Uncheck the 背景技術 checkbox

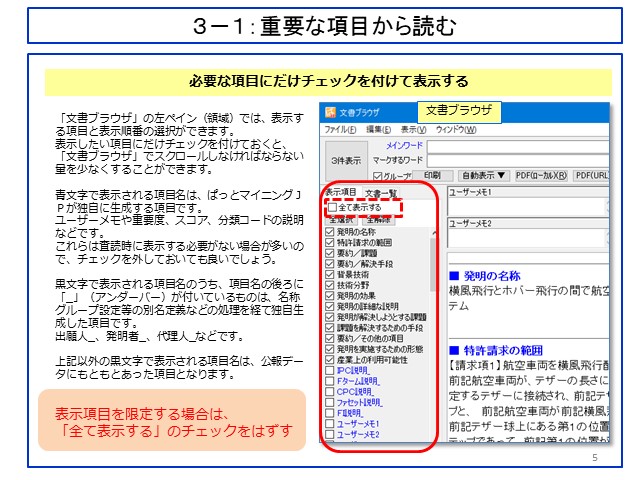click(x=330, y=275)
